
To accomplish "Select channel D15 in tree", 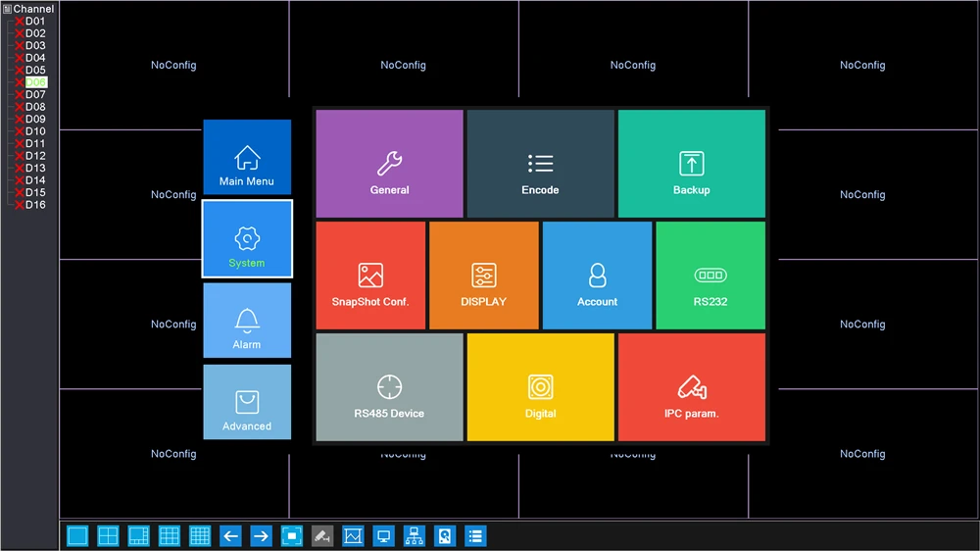I will [x=35, y=192].
